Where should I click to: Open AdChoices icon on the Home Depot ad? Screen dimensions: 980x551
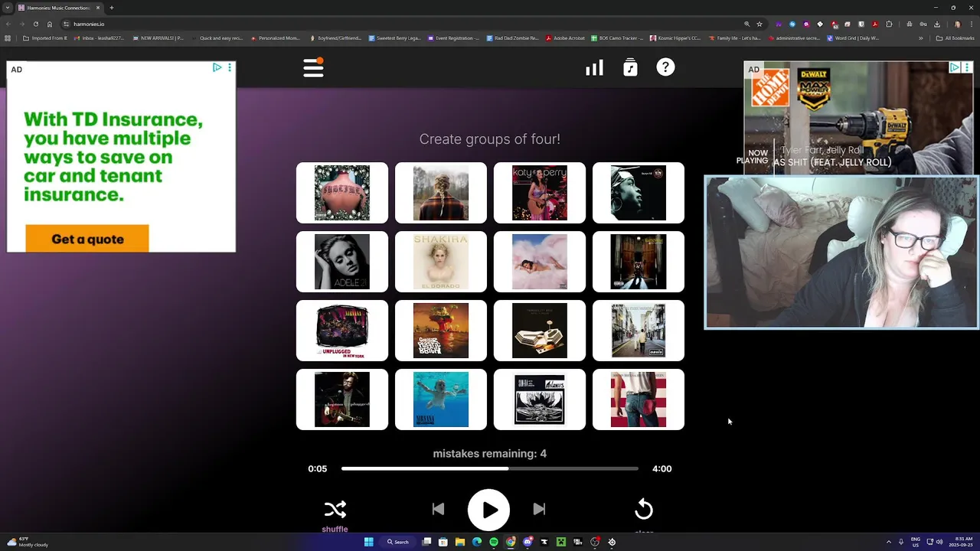point(955,68)
